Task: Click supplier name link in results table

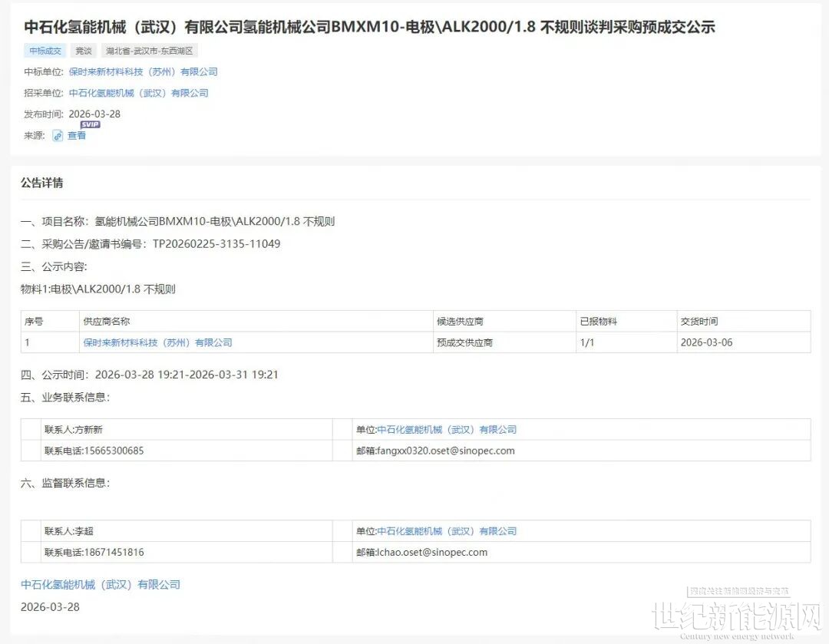Action: pyautogui.click(x=157, y=342)
